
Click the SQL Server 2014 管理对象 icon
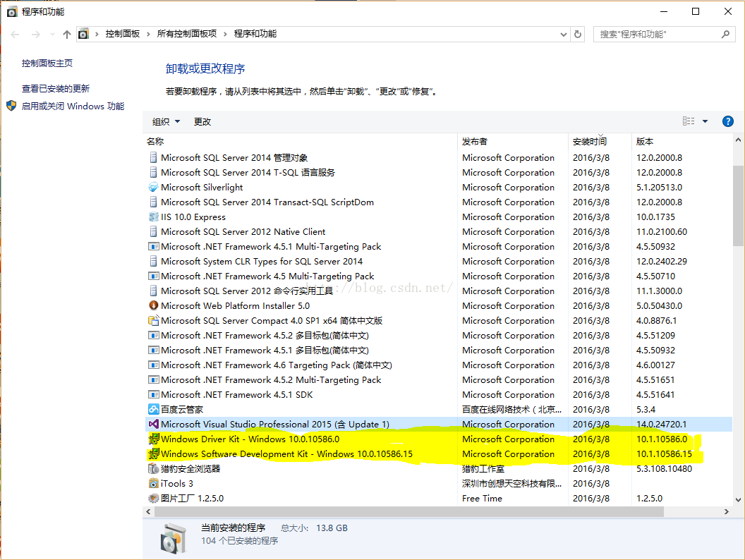coord(154,158)
